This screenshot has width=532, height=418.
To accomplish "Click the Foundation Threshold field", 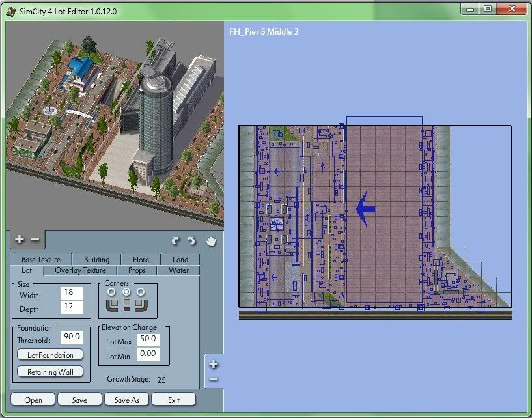I will [x=72, y=337].
